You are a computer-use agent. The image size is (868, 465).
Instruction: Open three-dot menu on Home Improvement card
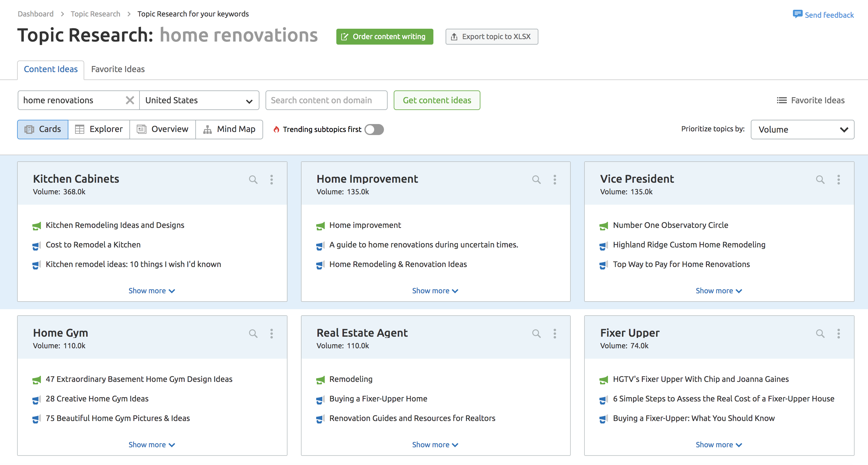(555, 180)
